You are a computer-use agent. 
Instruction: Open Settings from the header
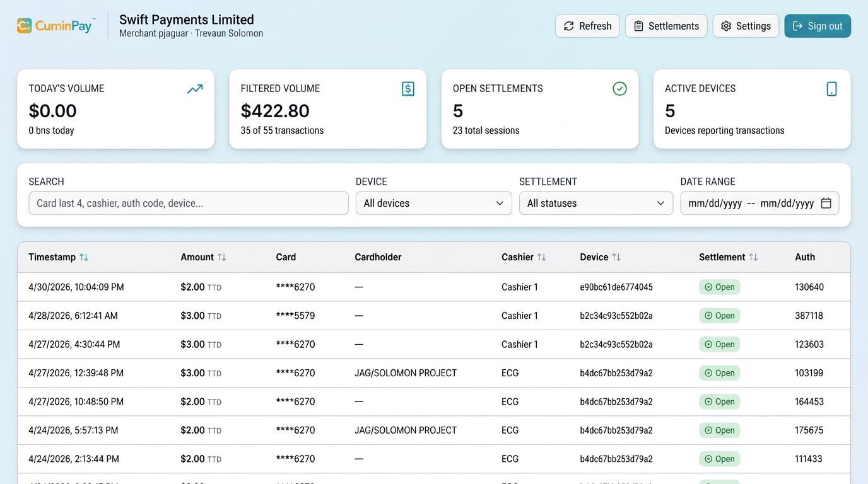(746, 26)
